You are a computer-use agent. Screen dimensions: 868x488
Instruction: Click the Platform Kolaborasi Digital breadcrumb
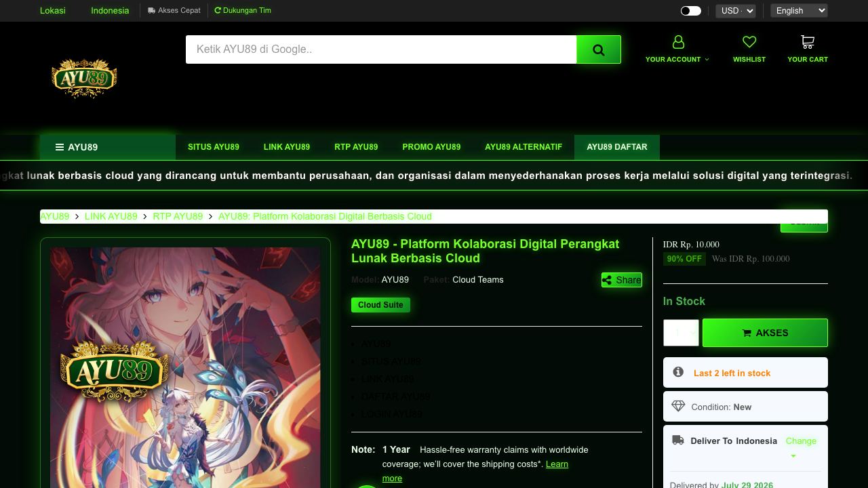325,216
